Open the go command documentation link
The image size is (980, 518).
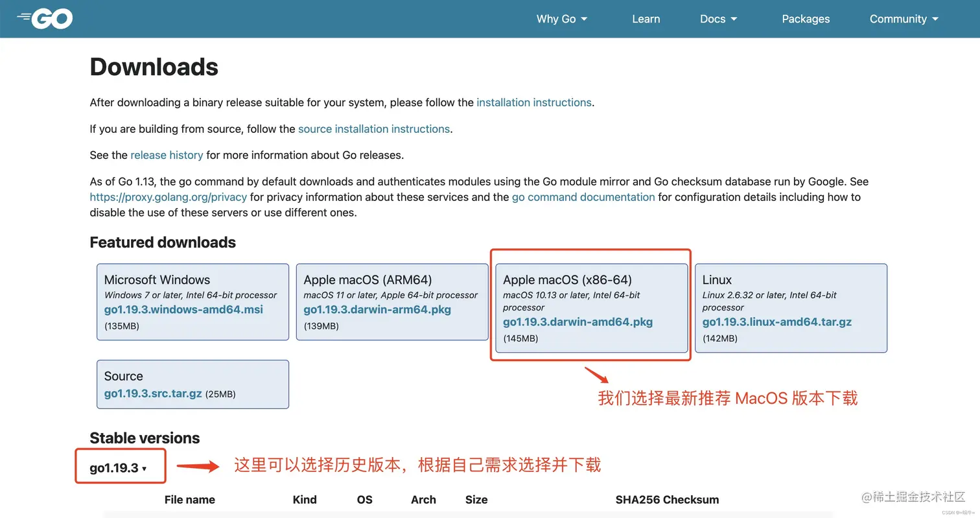pyautogui.click(x=583, y=197)
